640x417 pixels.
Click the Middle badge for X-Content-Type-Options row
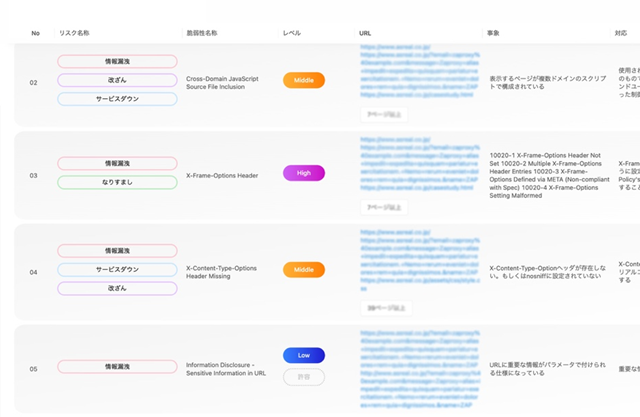[303, 270]
